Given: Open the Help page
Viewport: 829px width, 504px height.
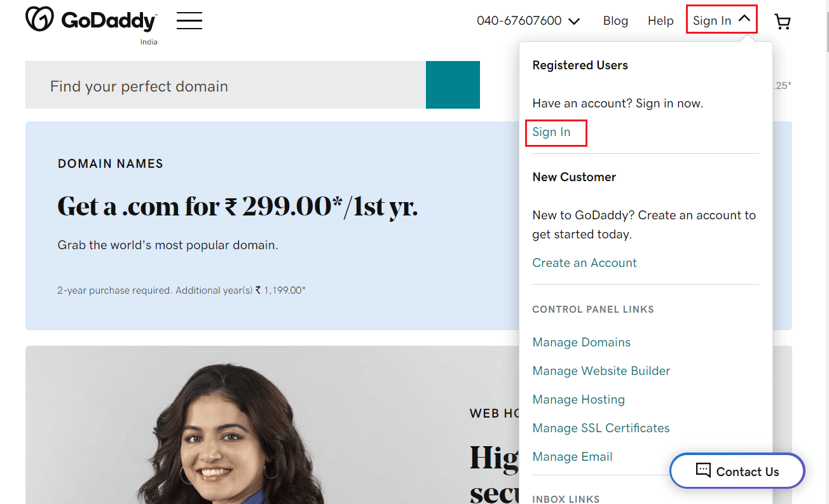Looking at the screenshot, I should point(661,20).
